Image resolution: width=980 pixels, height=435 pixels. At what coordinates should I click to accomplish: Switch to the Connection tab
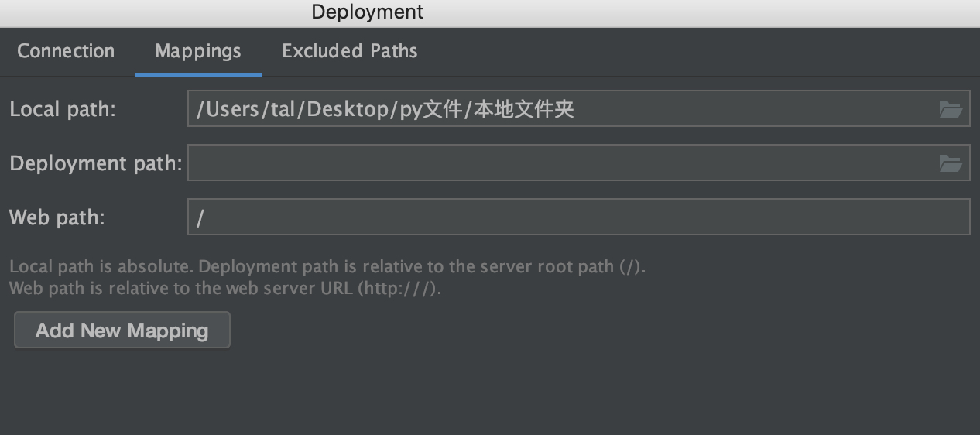[66, 51]
